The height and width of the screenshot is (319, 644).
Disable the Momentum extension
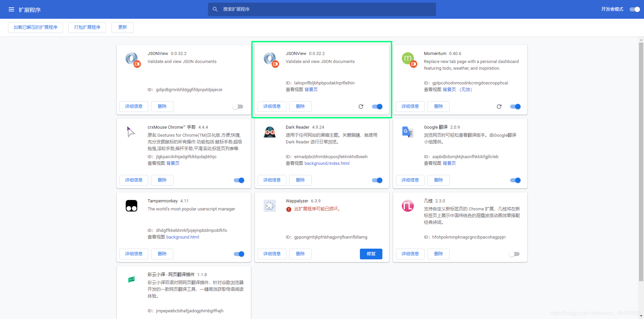click(515, 107)
